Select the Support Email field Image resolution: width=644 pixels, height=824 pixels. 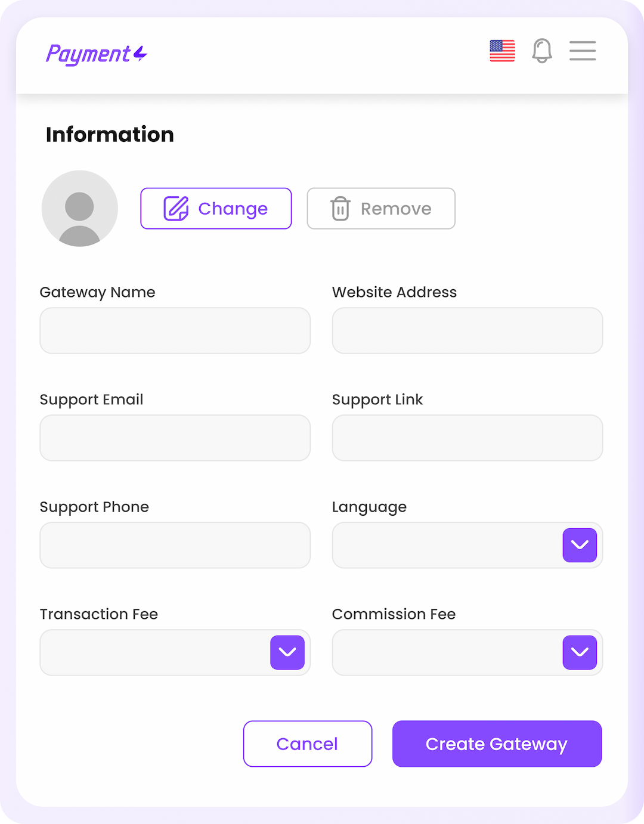[175, 438]
